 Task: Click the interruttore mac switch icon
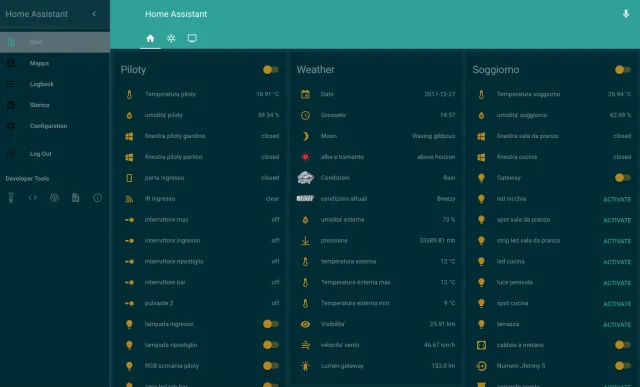[129, 220]
